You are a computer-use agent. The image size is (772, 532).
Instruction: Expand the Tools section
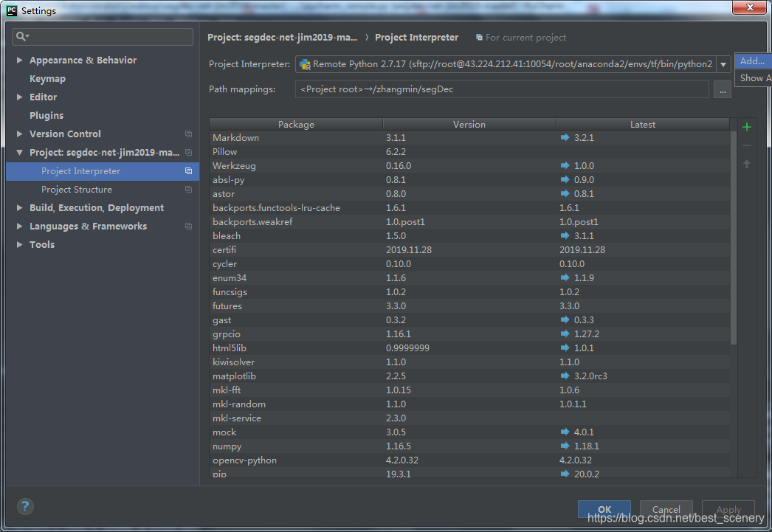click(x=19, y=244)
